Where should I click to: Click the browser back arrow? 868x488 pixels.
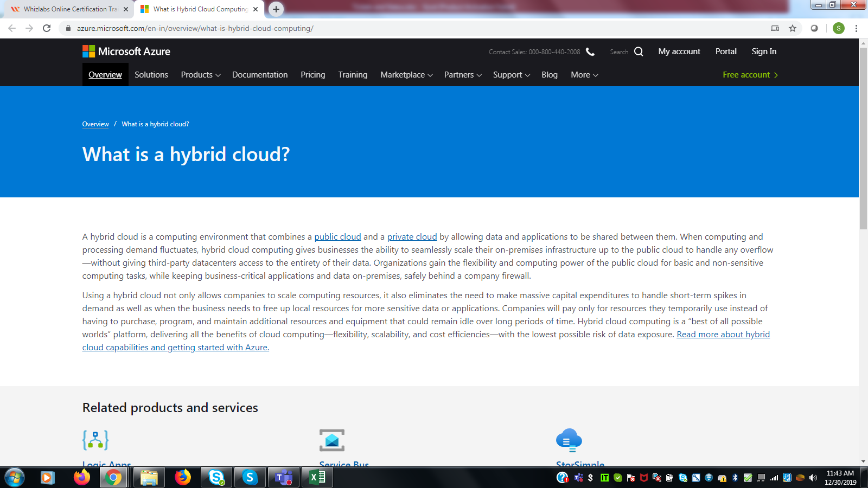12,28
